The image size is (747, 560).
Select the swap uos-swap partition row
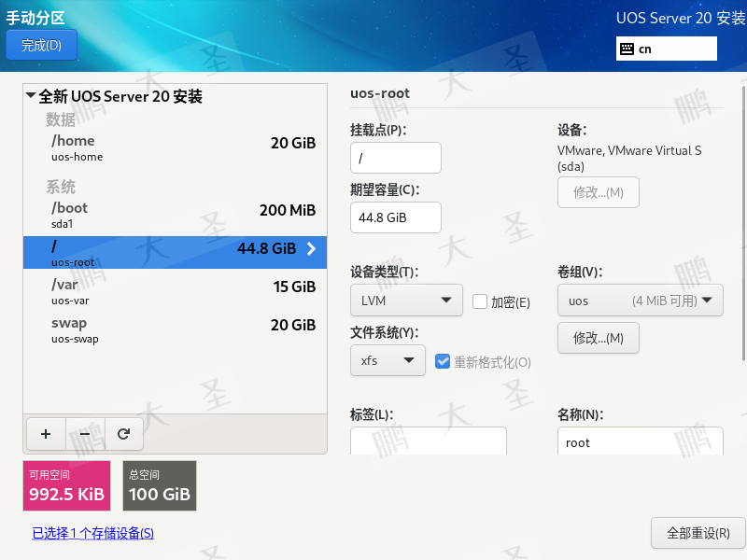click(x=175, y=330)
